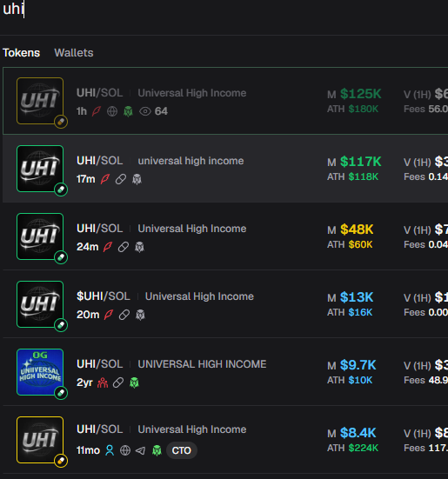This screenshot has height=479, width=448.
Task: Open the Telegram icon in 11mo row
Action: [x=141, y=450]
